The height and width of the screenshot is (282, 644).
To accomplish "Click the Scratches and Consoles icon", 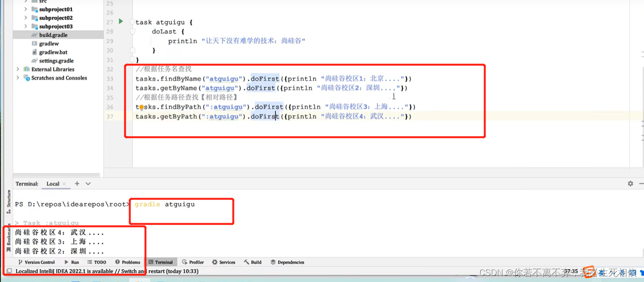I will pyautogui.click(x=27, y=78).
